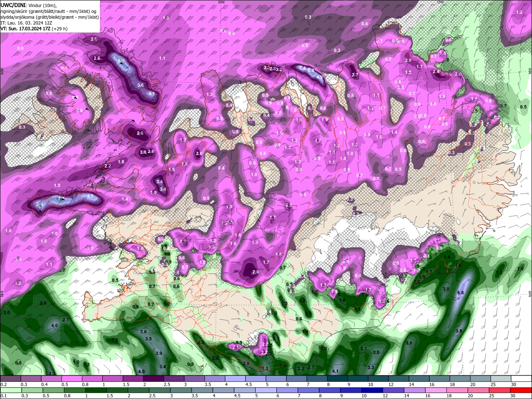
Task: Click the 30 label under the white swatch
Action: [x=514, y=384]
